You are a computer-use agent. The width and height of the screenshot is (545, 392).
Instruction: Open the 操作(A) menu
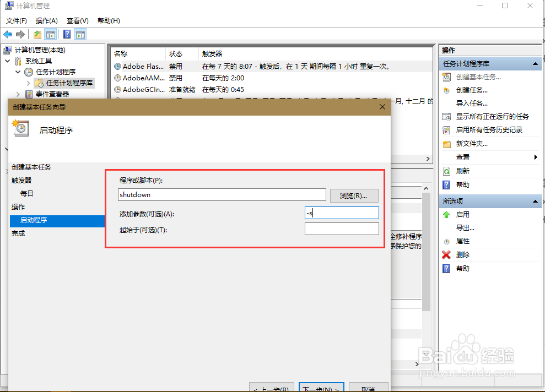[46, 20]
